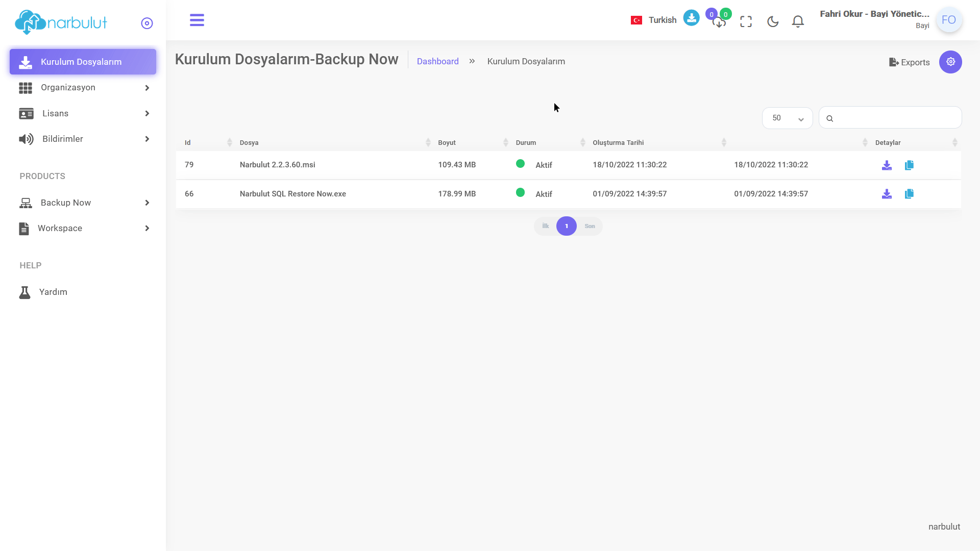Expand the Organizasyon menu
Viewport: 980px width, 551px height.
pos(83,88)
